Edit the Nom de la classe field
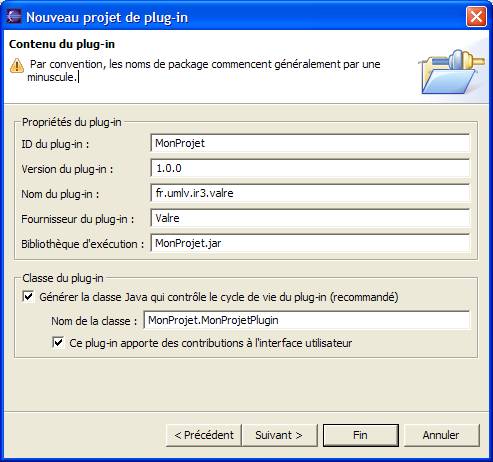Viewport: 493px width, 462px height. pos(307,320)
